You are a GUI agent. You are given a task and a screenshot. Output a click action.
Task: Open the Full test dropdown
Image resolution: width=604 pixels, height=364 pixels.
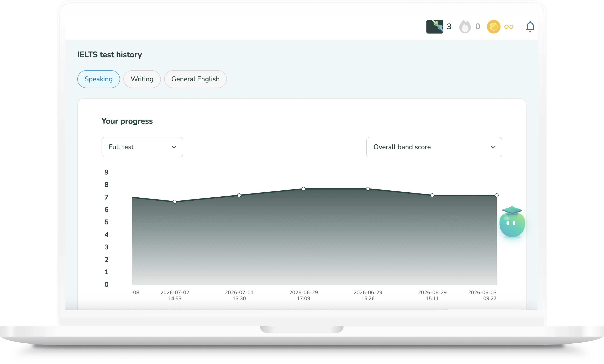pos(142,147)
